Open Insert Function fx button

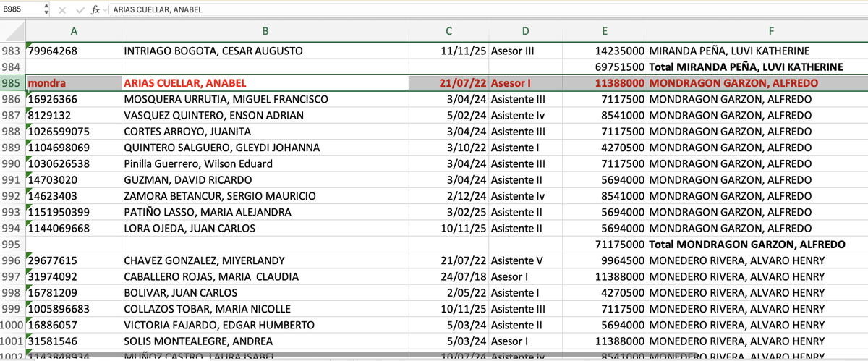click(95, 10)
